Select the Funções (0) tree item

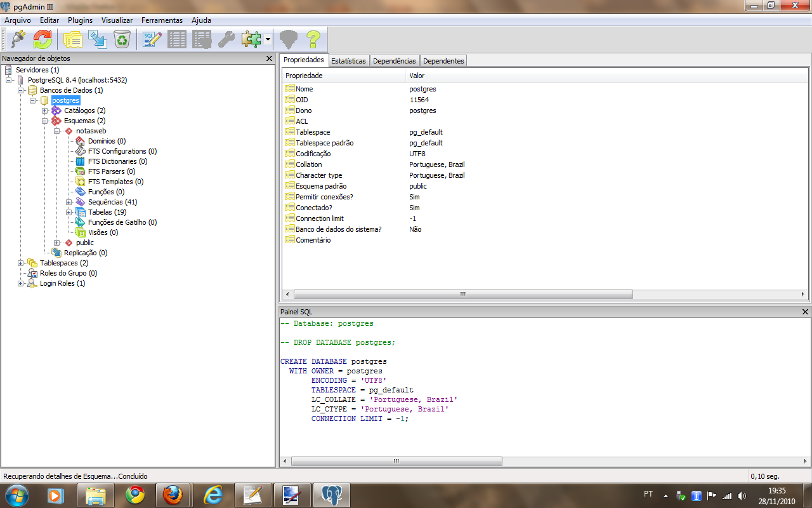pos(106,192)
